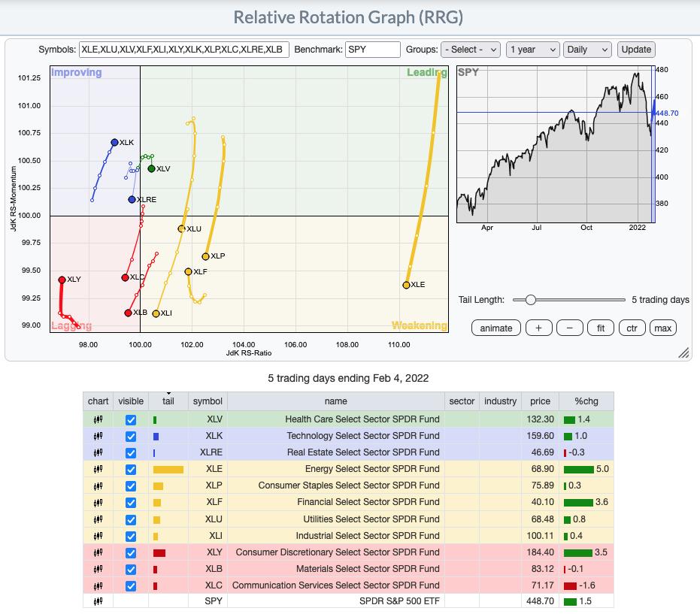The width and height of the screenshot is (700, 614).
Task: Hide XLF using its visible checkbox
Action: coord(131,503)
